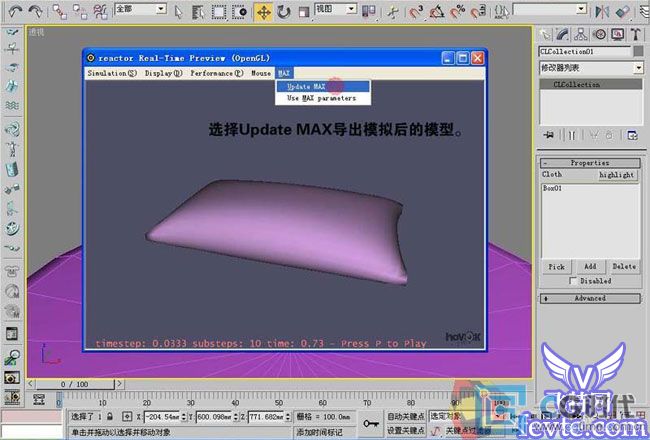Toggle the Spinner Snap icon
This screenshot has height=440, width=650.
coord(478,12)
